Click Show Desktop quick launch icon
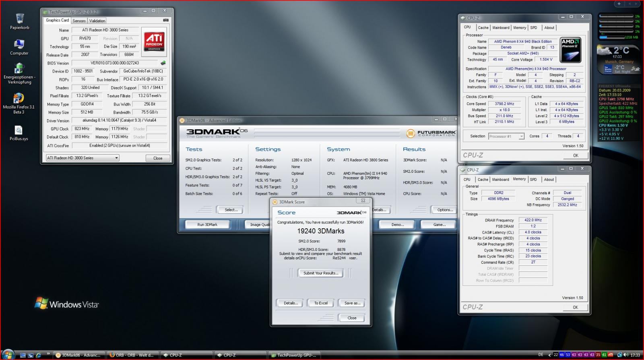 tap(23, 355)
